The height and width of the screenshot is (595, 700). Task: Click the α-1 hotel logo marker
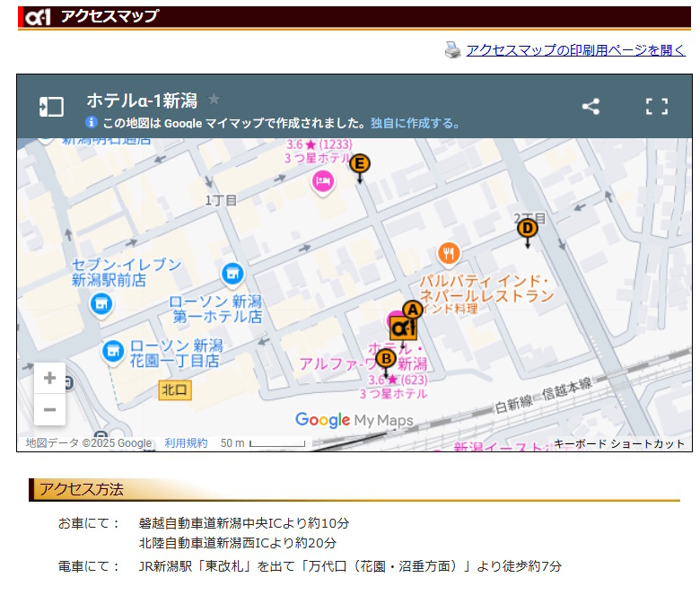coord(403,328)
